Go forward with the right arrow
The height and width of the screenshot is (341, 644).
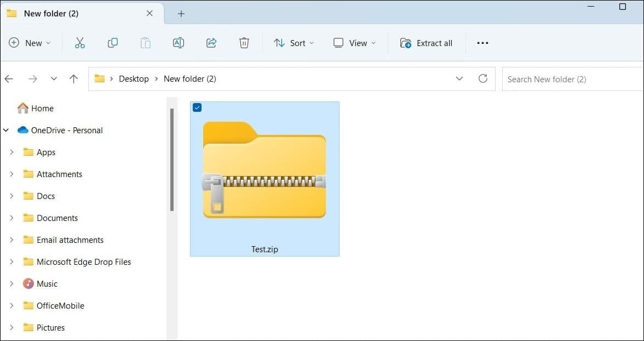click(32, 79)
